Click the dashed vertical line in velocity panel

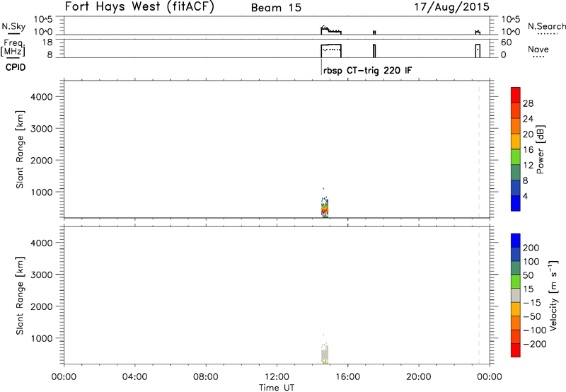[479, 295]
